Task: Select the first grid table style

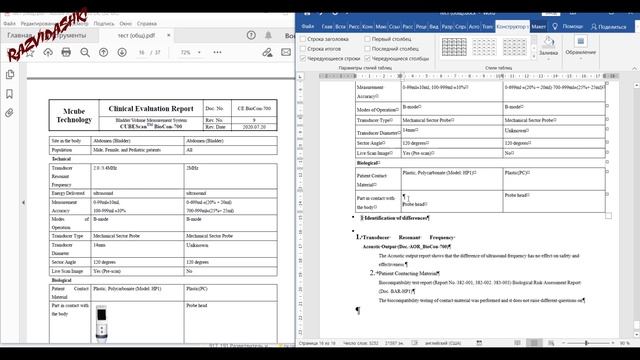Action: 454,47
